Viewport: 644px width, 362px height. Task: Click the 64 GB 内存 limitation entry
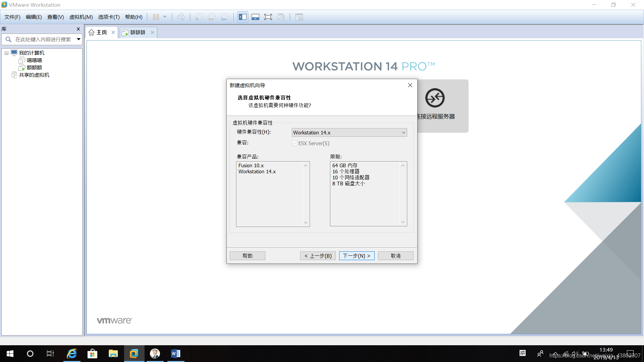(345, 166)
